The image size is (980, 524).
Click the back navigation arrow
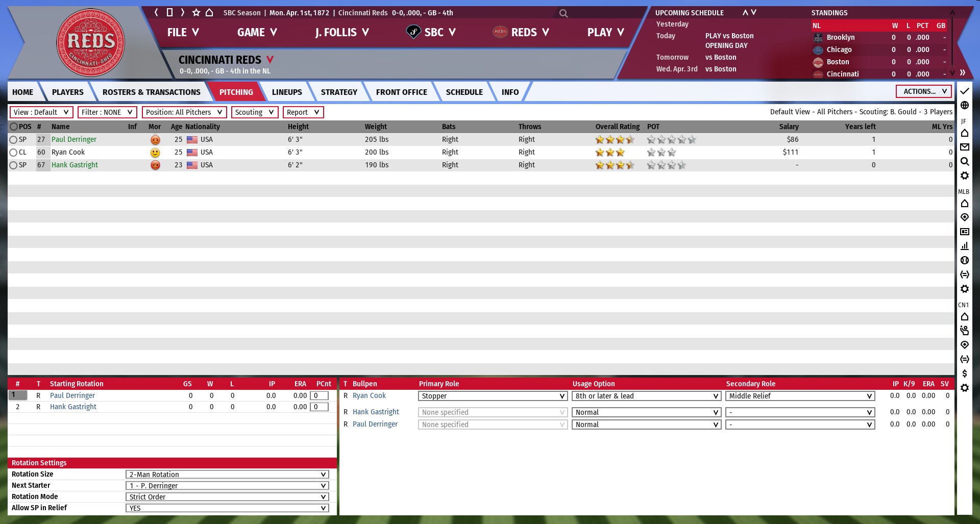[156, 12]
